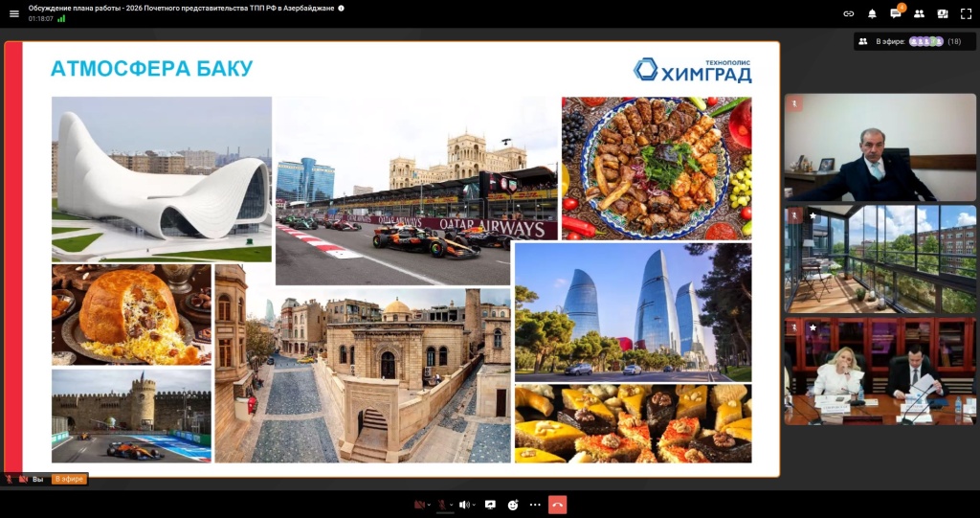The width and height of the screenshot is (980, 518).
Task: Open notifications bell
Action: click(872, 13)
